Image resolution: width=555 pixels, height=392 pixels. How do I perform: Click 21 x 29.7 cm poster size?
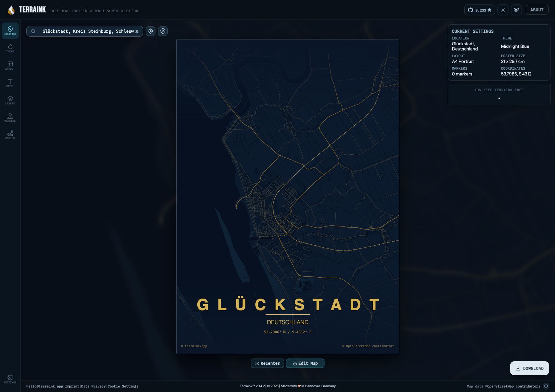click(x=513, y=61)
